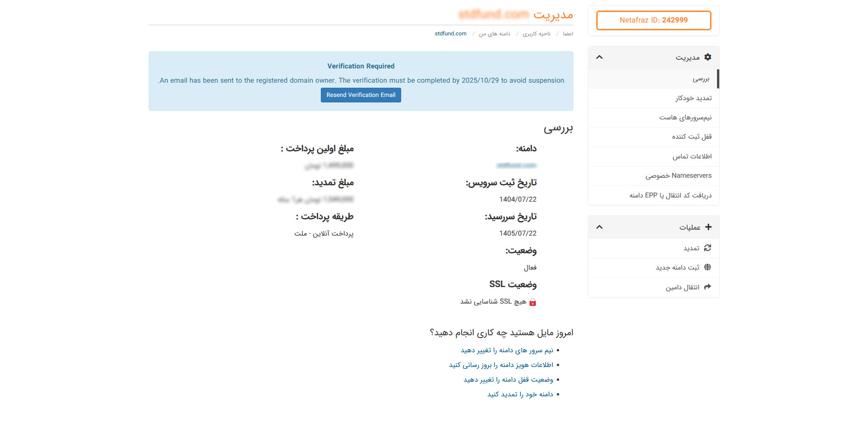Click the globe icon for ثبت دامنه جدید
Image resolution: width=868 pixels, height=423 pixels.
pyautogui.click(x=707, y=267)
